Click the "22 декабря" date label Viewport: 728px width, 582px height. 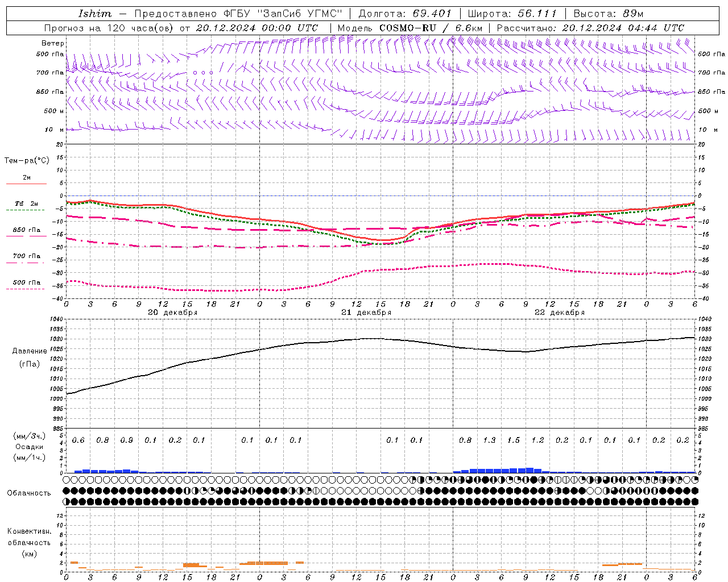click(x=560, y=313)
